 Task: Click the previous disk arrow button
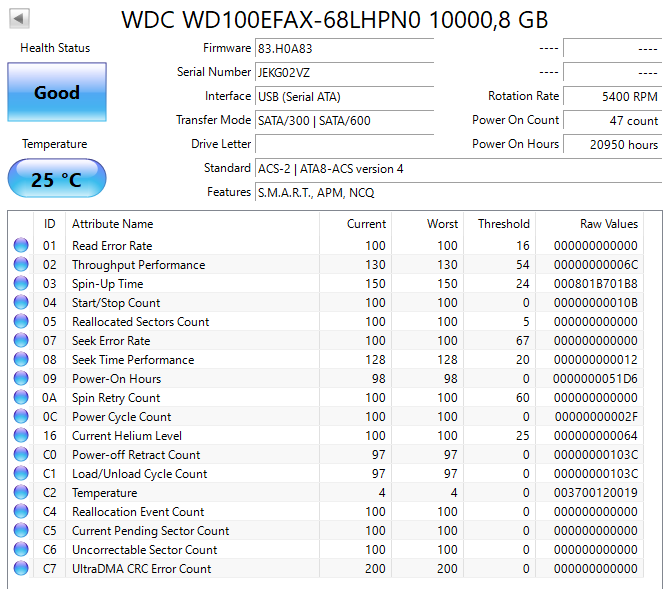[x=19, y=19]
